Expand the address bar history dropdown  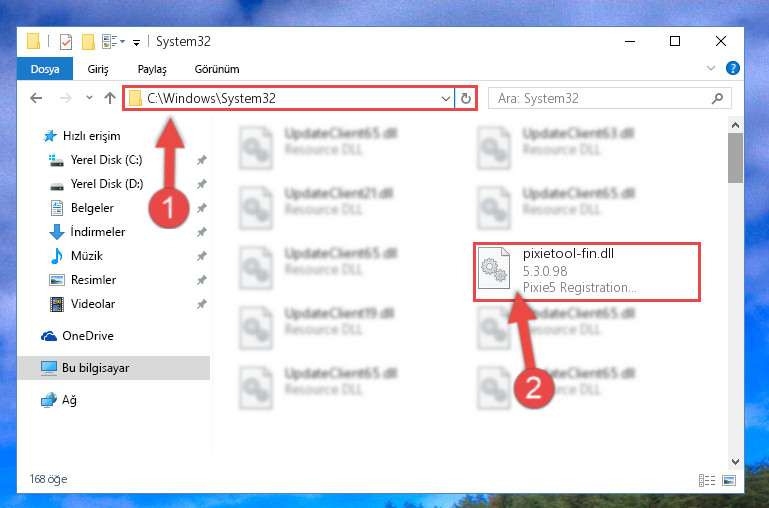coord(445,99)
